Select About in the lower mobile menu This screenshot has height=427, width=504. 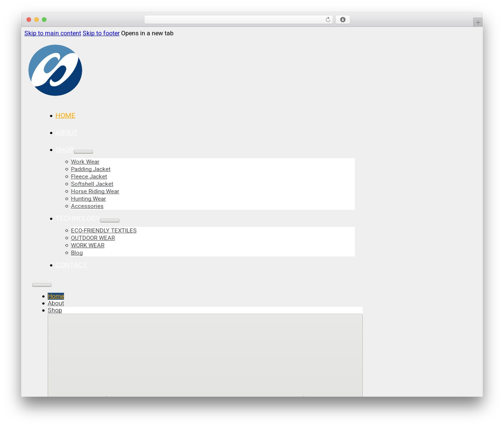pos(56,303)
